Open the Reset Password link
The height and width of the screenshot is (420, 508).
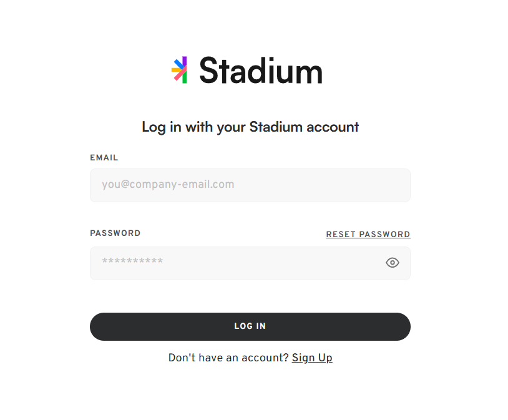click(x=368, y=234)
